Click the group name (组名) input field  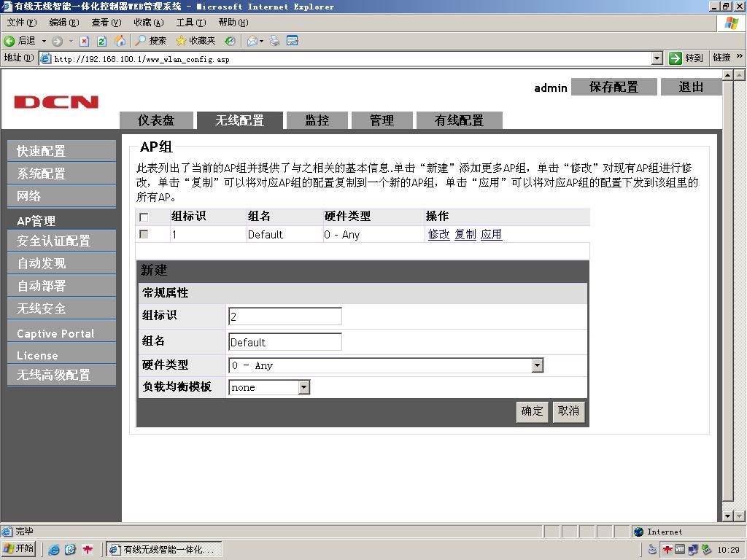pos(285,342)
